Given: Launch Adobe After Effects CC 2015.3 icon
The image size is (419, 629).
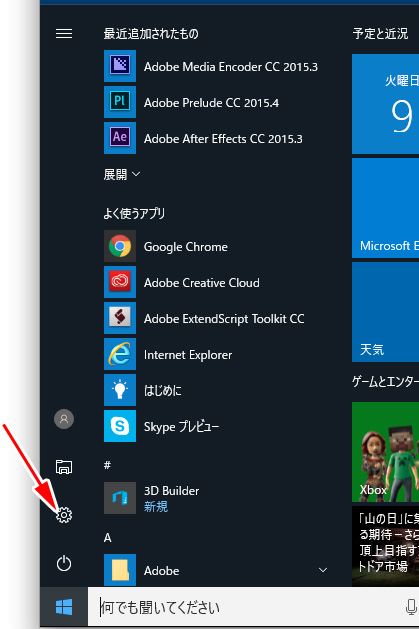Looking at the screenshot, I should (x=120, y=138).
